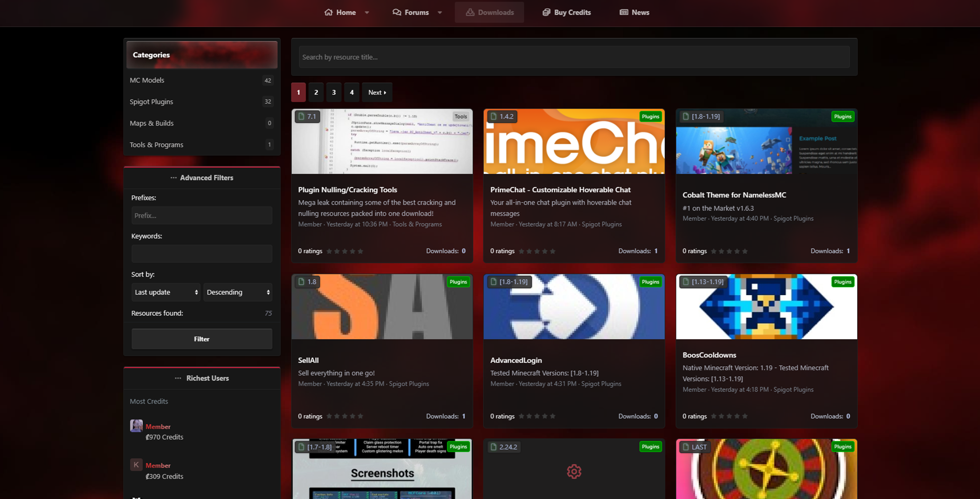Screen dimensions: 980x499
Task: Open K avatar of Member with 309 Credits
Action: click(136, 465)
